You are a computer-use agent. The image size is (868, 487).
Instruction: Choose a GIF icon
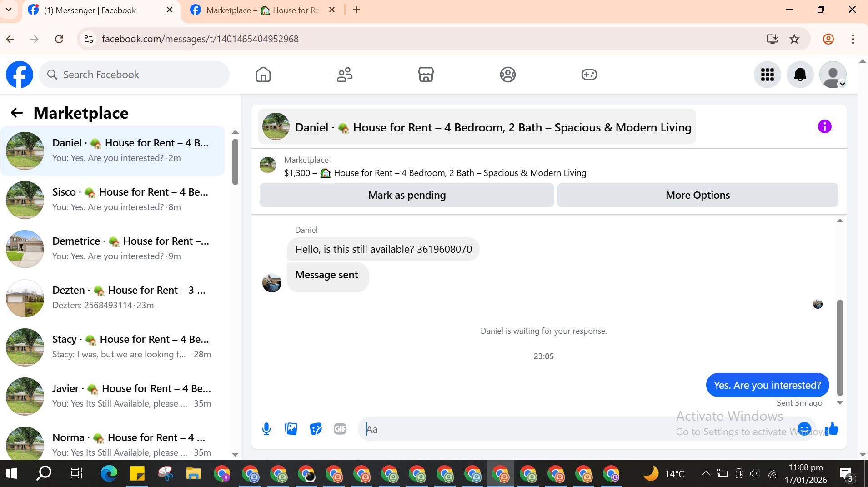coord(340,429)
